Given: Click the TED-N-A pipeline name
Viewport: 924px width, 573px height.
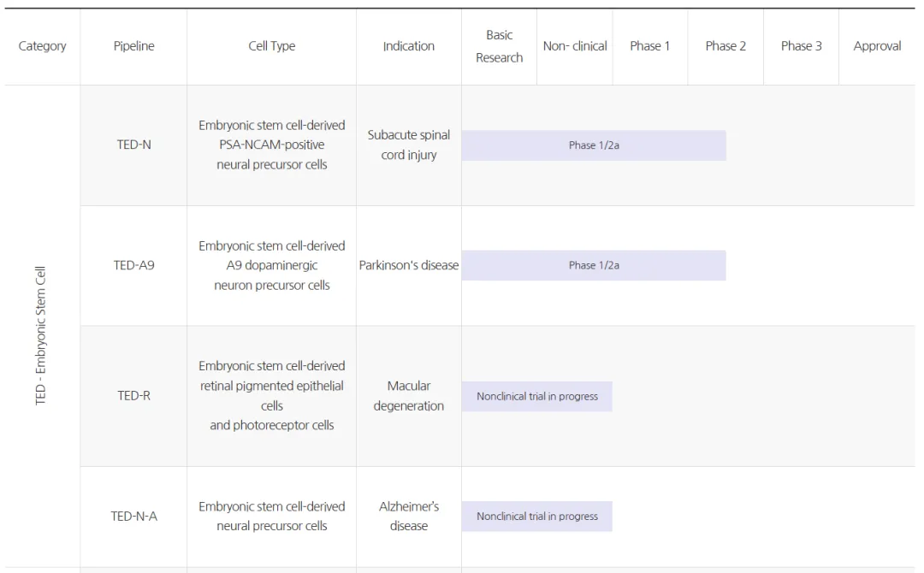Looking at the screenshot, I should [x=133, y=516].
